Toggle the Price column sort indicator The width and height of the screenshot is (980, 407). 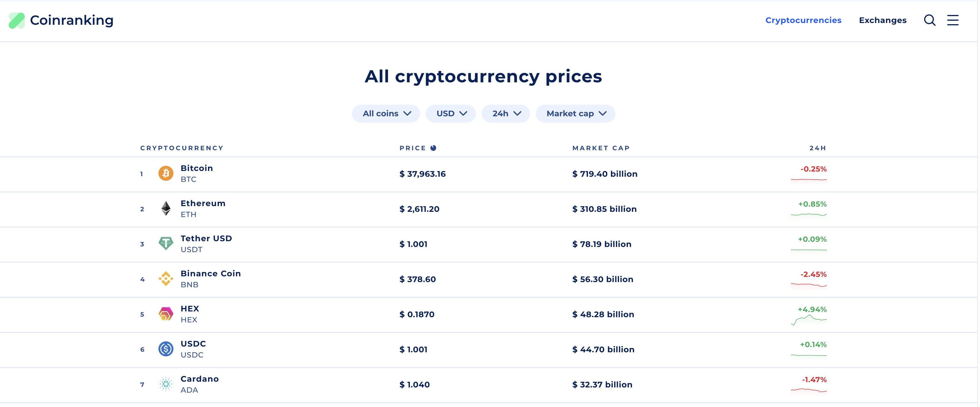click(433, 148)
